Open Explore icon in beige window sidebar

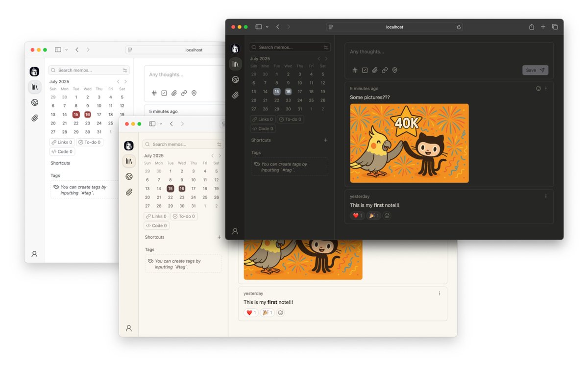(x=129, y=176)
